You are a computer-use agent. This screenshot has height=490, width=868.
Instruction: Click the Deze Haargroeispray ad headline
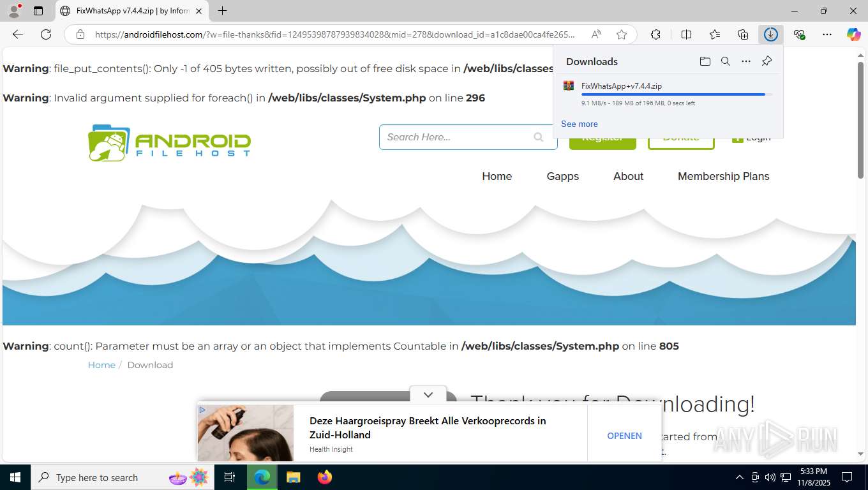pos(428,427)
